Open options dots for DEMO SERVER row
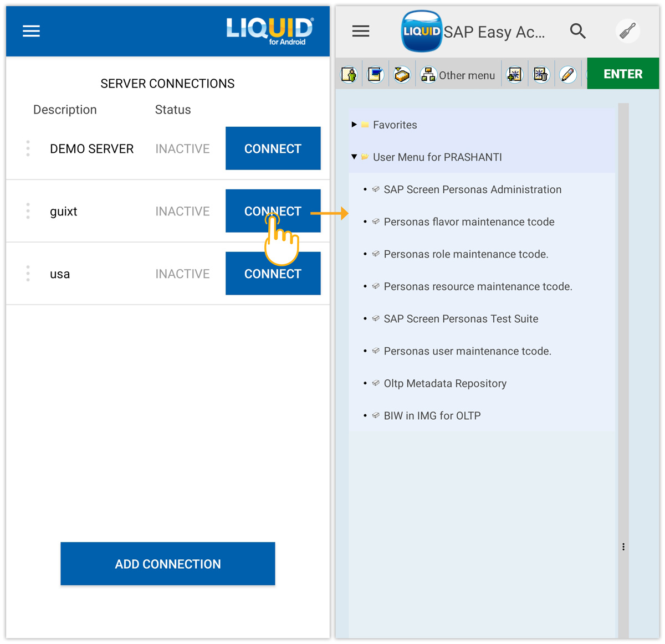The height and width of the screenshot is (644, 665). (28, 148)
